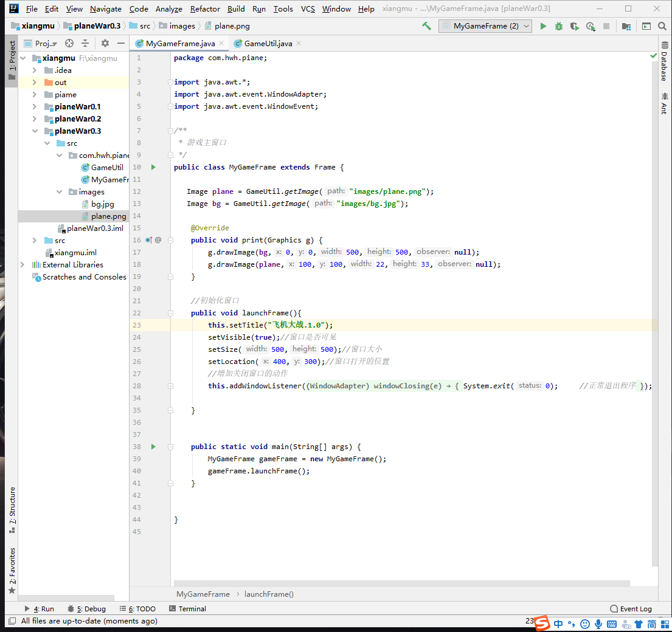Open the 5: Debug tool window

coord(86,608)
